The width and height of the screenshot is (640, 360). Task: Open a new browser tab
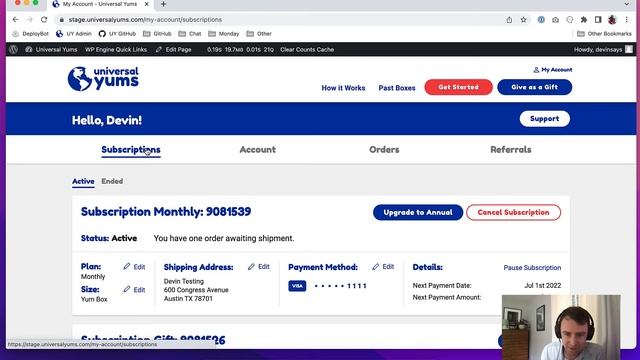pyautogui.click(x=163, y=4)
